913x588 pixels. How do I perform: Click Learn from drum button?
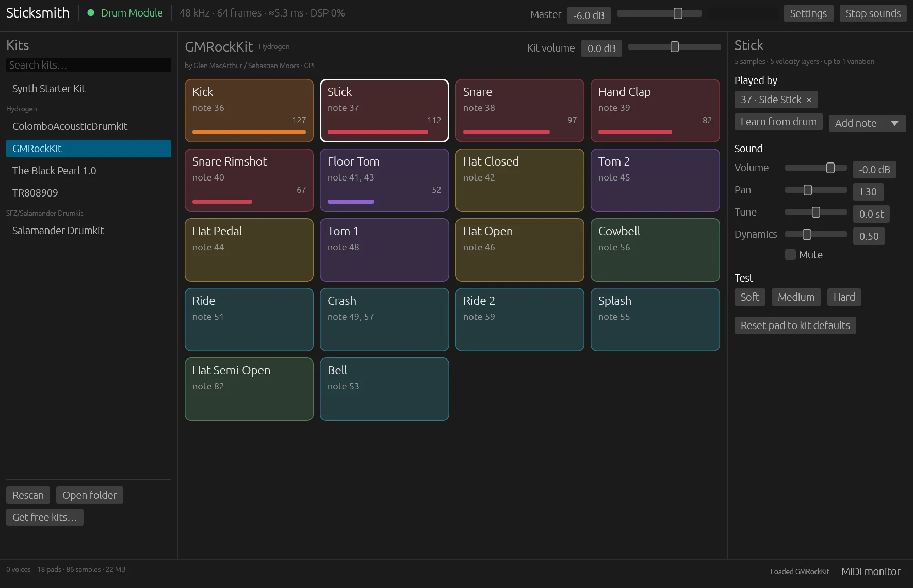[778, 122]
